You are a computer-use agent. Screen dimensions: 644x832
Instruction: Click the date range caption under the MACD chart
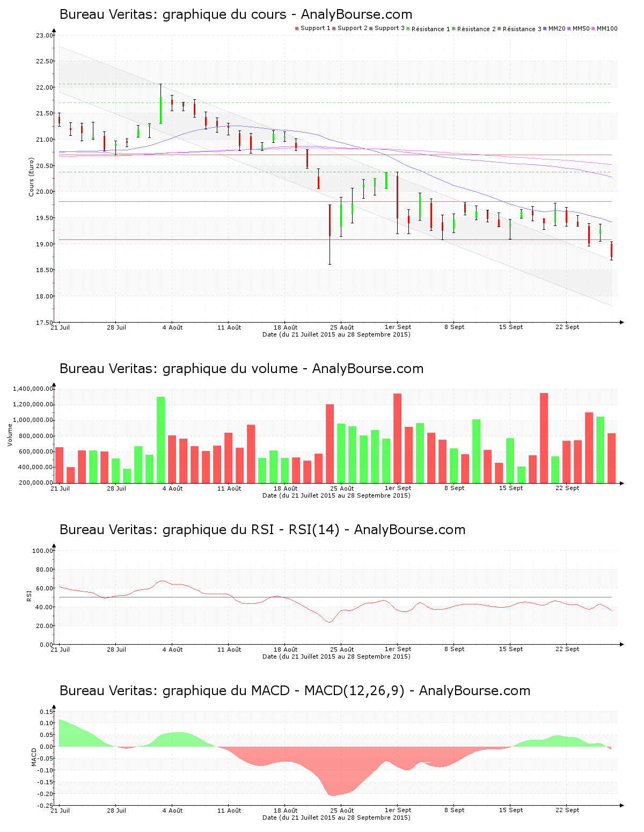tap(336, 818)
